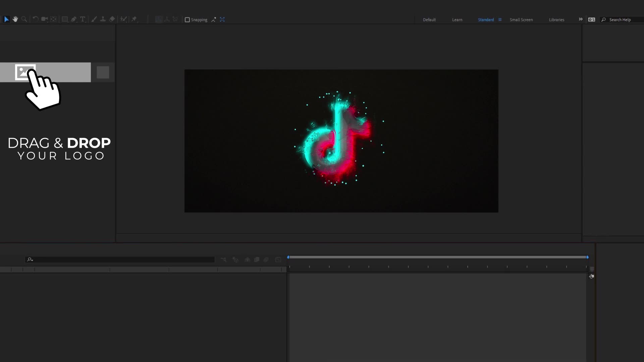Click the panel icon beside Search Help
Image resolution: width=644 pixels, height=362 pixels.
coord(592,20)
